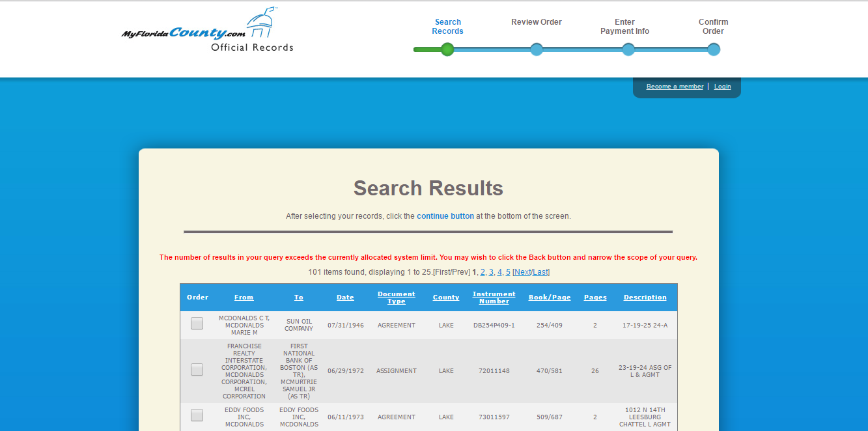Click the Enter Payment Info step circle
This screenshot has height=431, width=868.
tap(628, 49)
